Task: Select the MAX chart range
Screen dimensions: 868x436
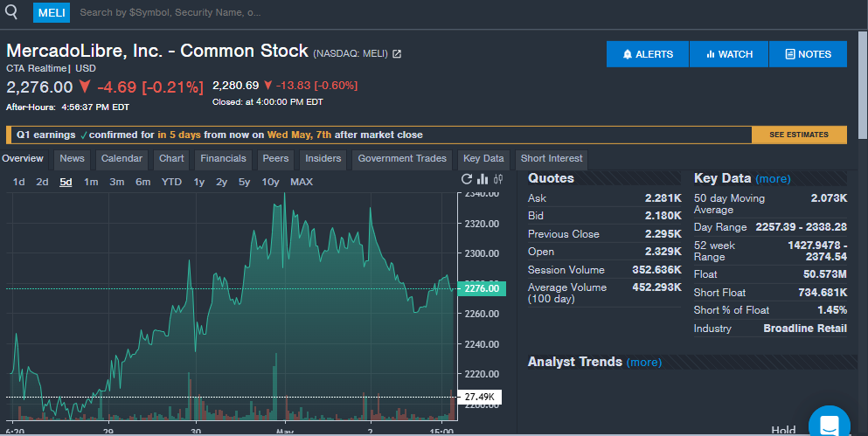Action: coord(302,182)
